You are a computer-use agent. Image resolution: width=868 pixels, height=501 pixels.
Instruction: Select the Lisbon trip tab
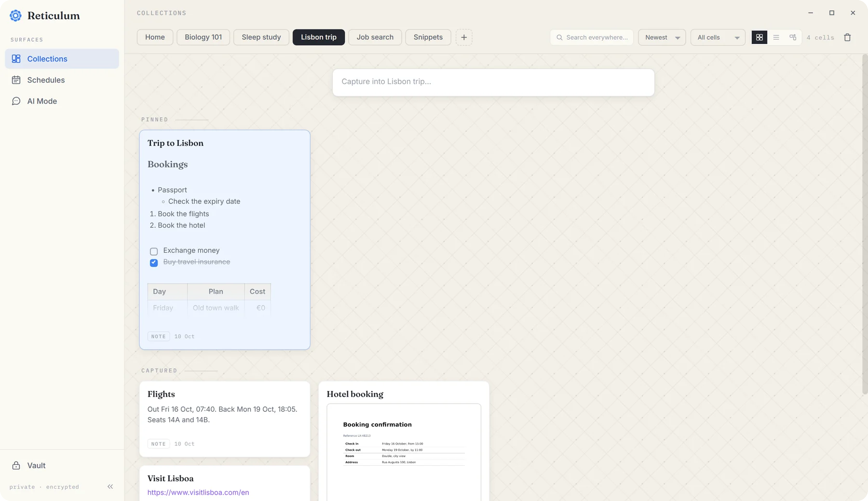click(x=319, y=37)
